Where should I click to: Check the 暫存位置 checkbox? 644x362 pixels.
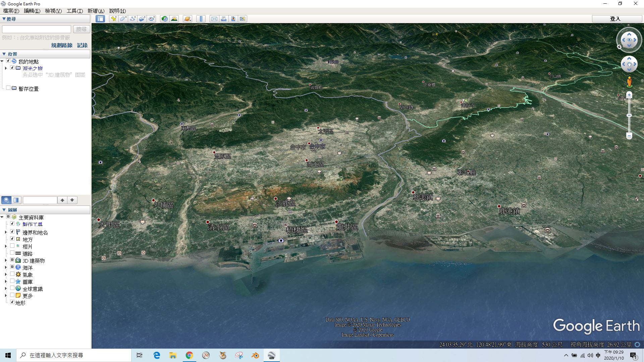pyautogui.click(x=8, y=88)
